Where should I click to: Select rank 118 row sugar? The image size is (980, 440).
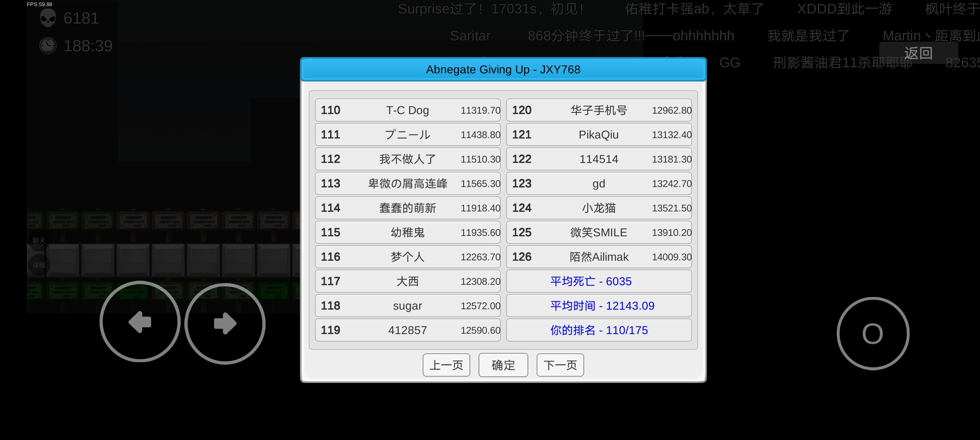click(x=408, y=306)
